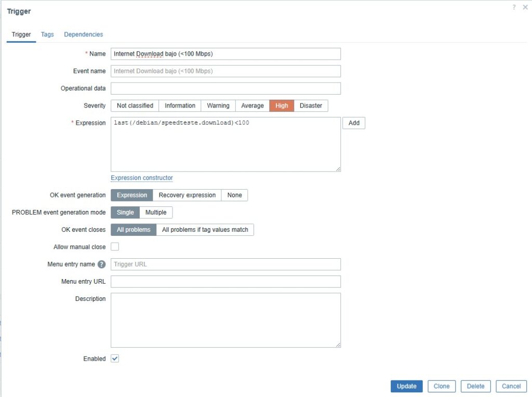Click inside the Description text area
The height and width of the screenshot is (397, 532).
coord(225,320)
